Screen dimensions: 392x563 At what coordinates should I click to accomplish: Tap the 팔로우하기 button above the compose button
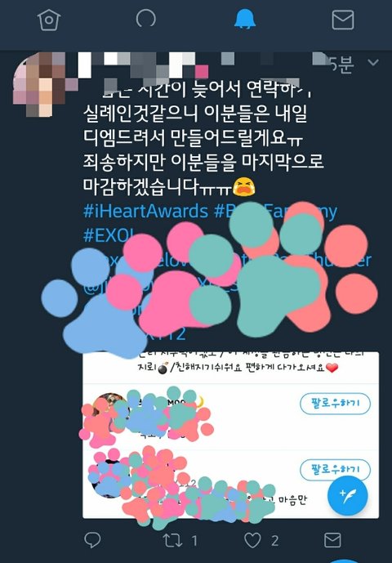335,470
